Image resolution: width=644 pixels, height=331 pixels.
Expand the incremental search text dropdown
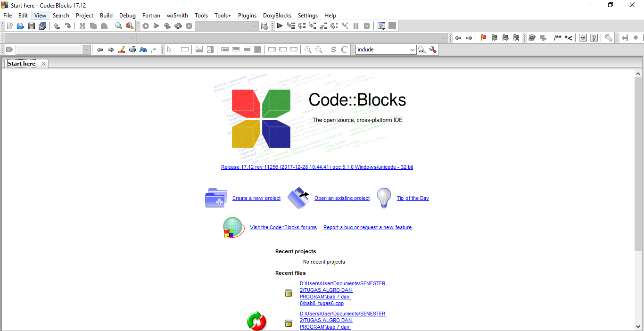pyautogui.click(x=86, y=50)
